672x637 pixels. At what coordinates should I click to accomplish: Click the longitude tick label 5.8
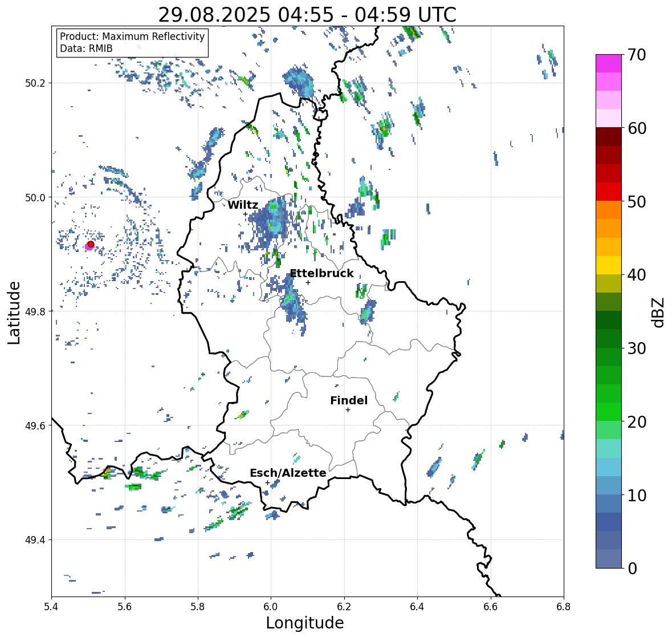pos(198,607)
